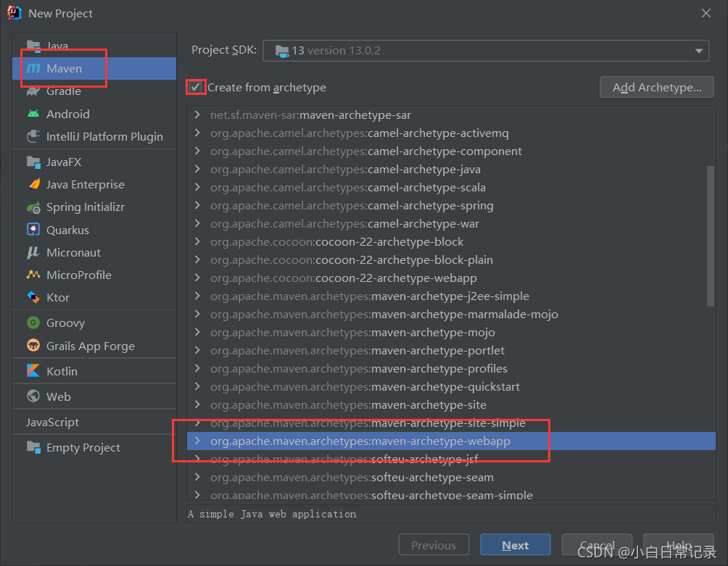
Task: Click the Quarkus icon
Action: click(x=33, y=230)
